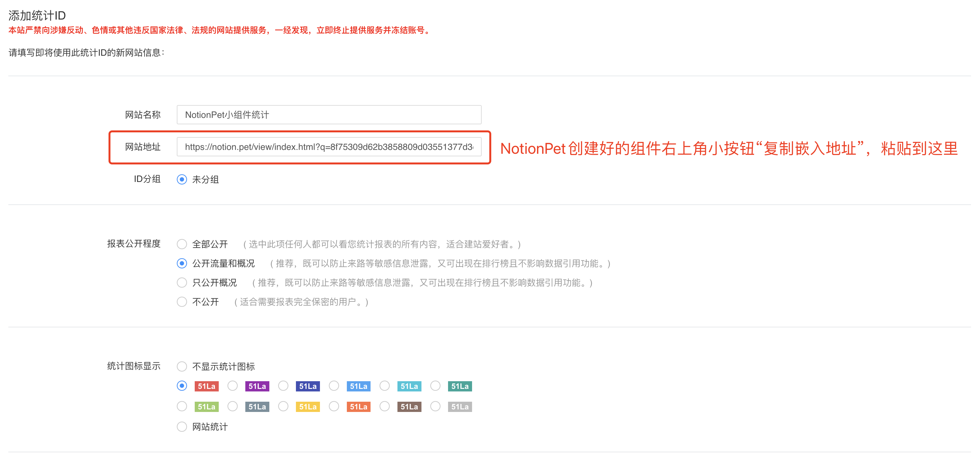This screenshot has height=460, width=980.
Task: Click the teal green 51La badge icon
Action: [x=460, y=386]
